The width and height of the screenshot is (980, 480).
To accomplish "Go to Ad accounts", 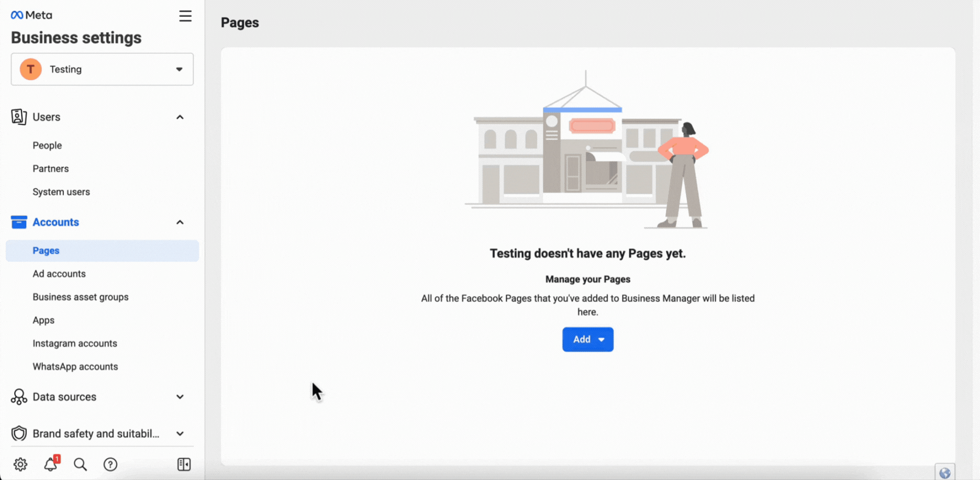I will tap(59, 274).
